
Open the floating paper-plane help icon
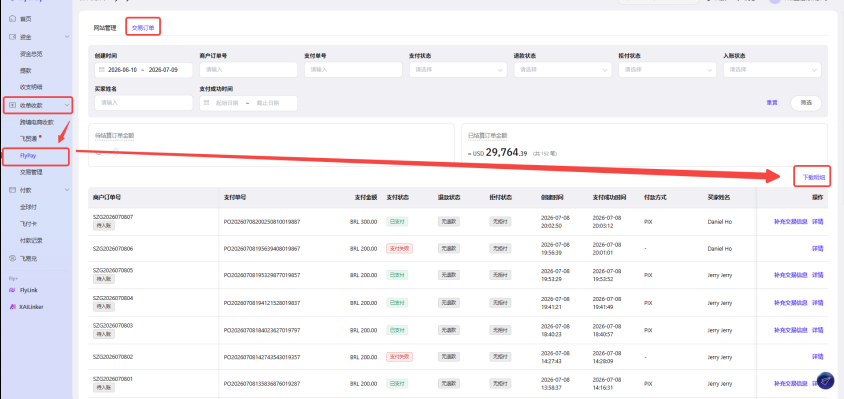point(825,381)
